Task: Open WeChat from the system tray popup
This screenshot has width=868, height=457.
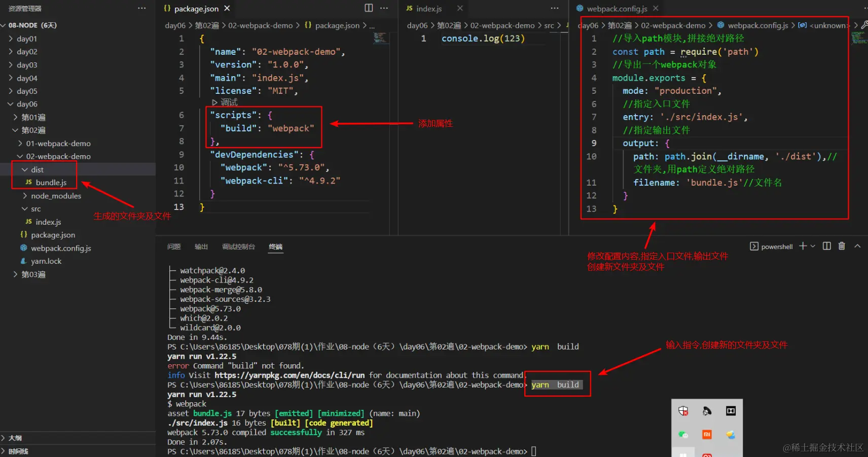Action: 683,435
